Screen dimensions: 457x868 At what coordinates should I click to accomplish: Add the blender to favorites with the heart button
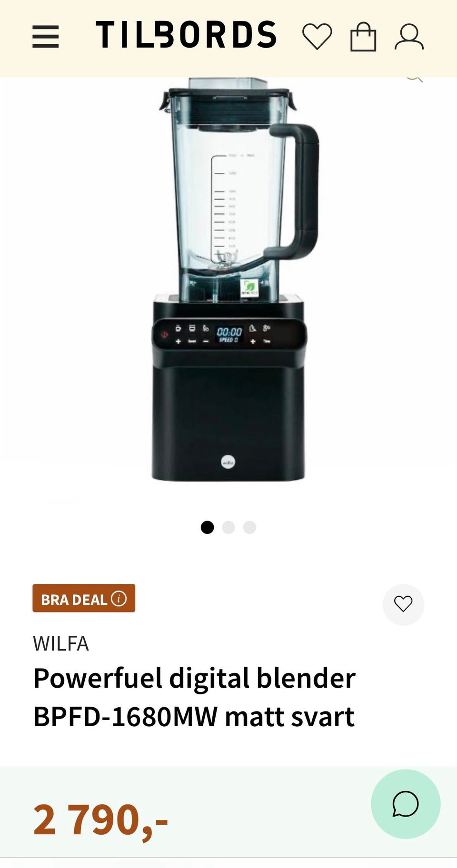point(403,604)
